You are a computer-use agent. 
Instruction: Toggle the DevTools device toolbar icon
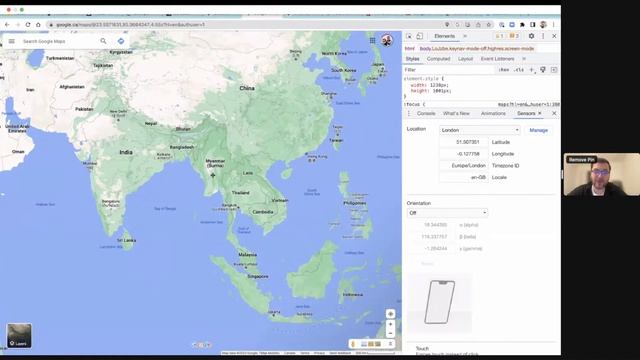click(420, 36)
